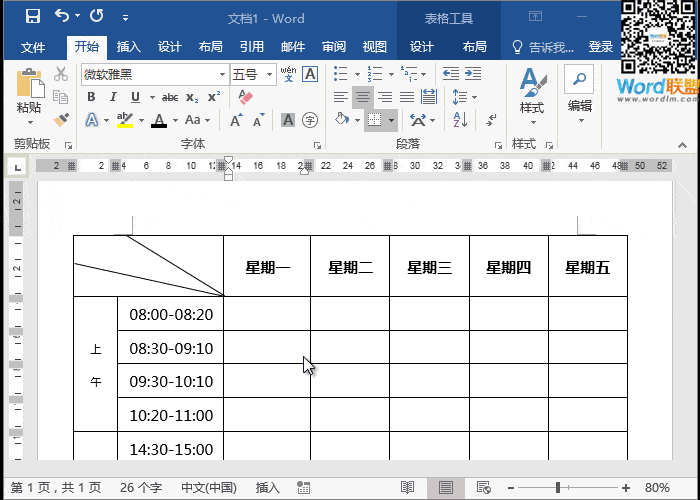Viewport: 700px width, 500px height.
Task: Switch to the 视图 tab
Action: tap(374, 47)
